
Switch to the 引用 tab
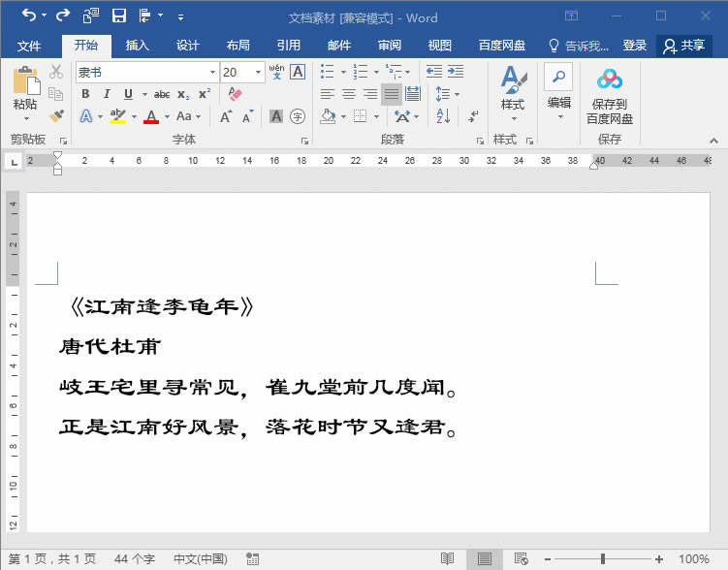pyautogui.click(x=288, y=45)
